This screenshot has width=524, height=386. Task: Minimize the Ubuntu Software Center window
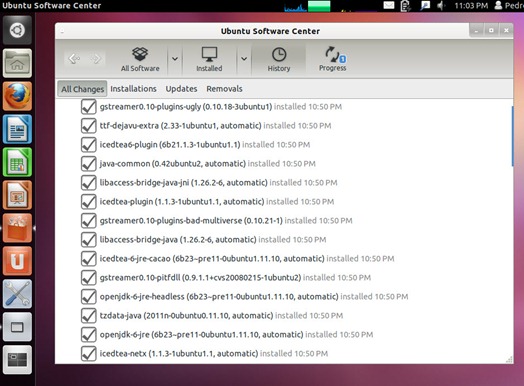click(x=476, y=31)
